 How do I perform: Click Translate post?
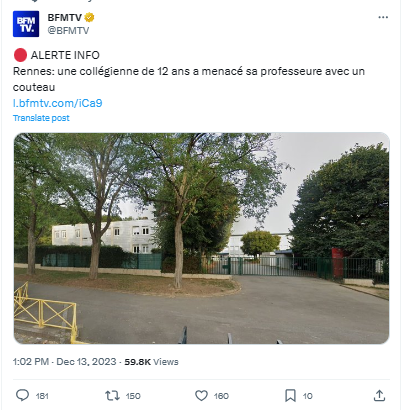tap(41, 118)
